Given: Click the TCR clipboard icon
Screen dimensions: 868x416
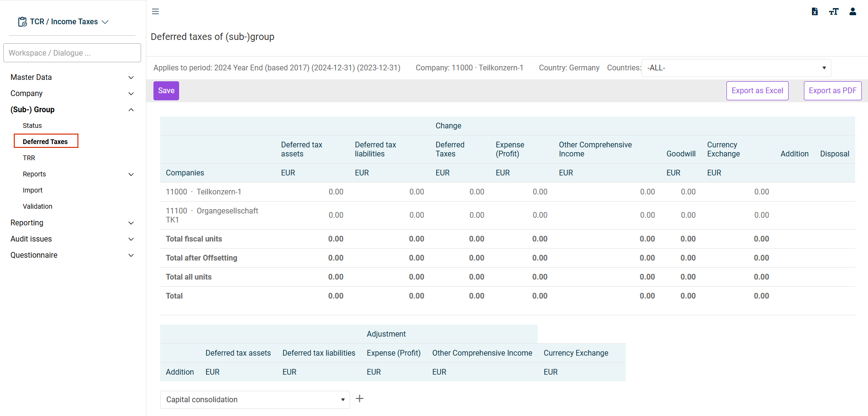Looking at the screenshot, I should pos(22,22).
